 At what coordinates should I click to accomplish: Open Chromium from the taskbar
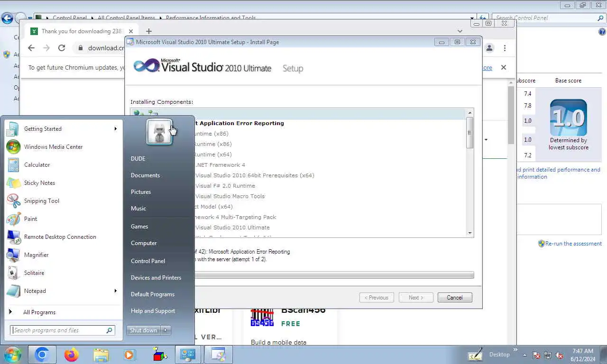coord(42,355)
